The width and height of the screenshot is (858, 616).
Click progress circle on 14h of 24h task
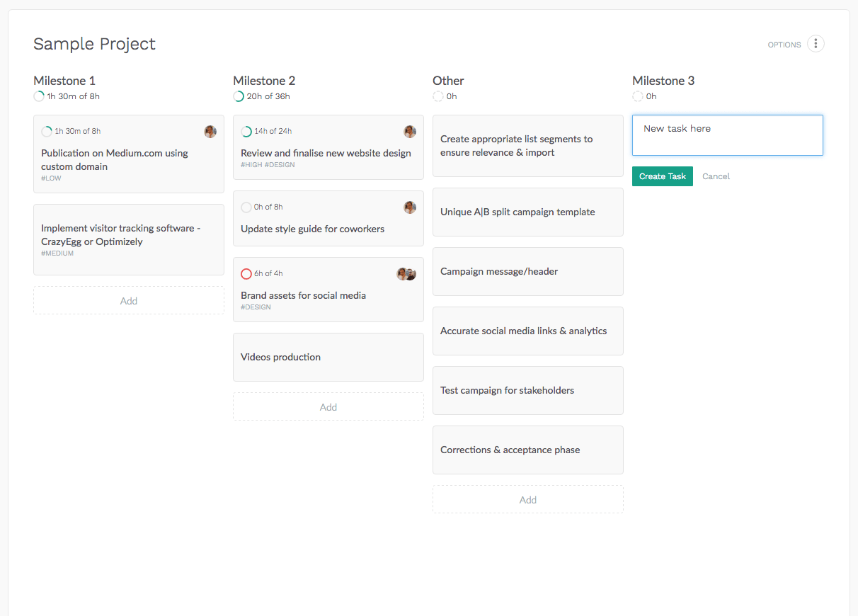(246, 132)
